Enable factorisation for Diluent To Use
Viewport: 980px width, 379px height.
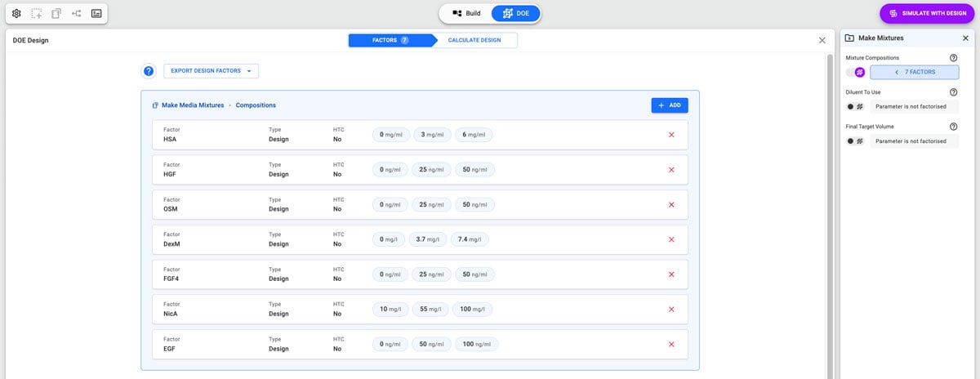point(855,106)
